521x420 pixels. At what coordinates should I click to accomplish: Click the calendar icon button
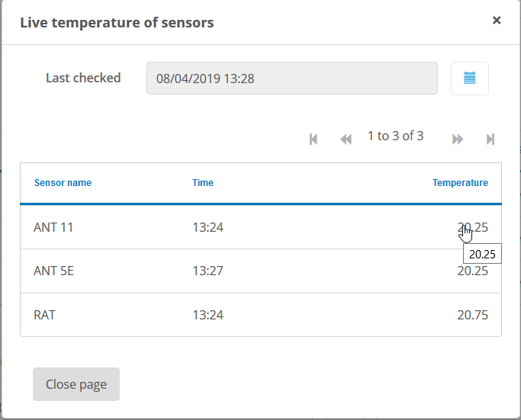click(x=470, y=78)
